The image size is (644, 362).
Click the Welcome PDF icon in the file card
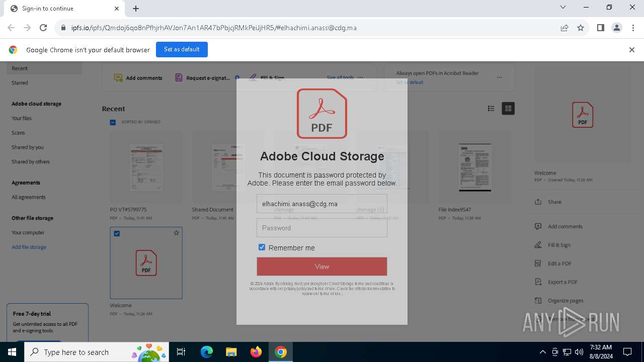tap(146, 263)
